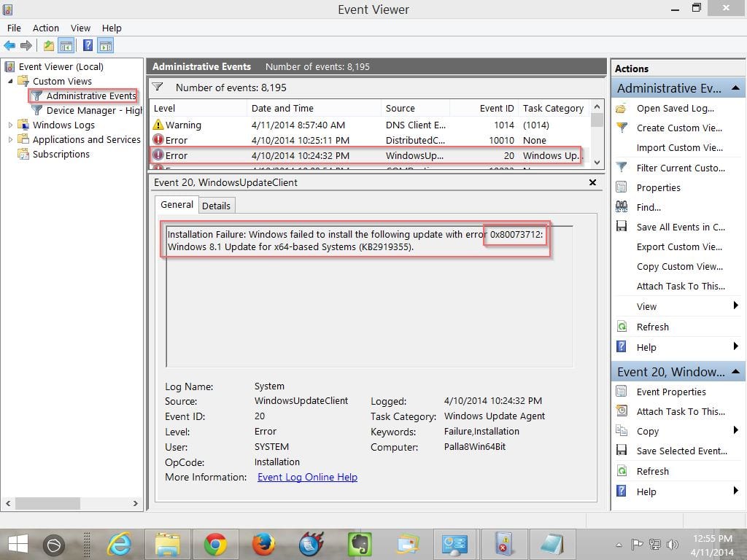747x560 pixels.
Task: Click the Back arrow toolbar icon
Action: [x=9, y=46]
